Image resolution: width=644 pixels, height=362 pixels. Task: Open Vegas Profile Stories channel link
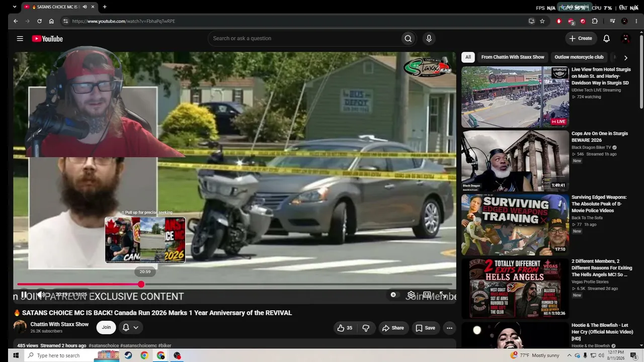pos(590,282)
